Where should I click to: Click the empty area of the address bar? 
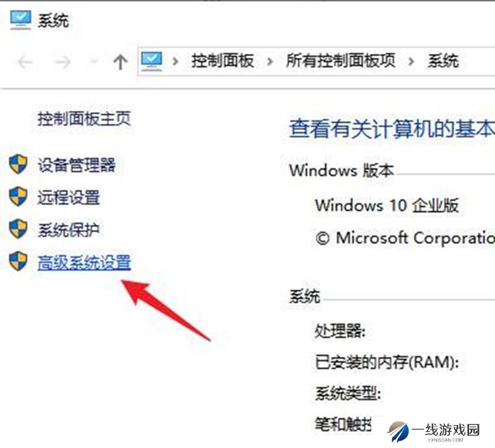pos(477,61)
